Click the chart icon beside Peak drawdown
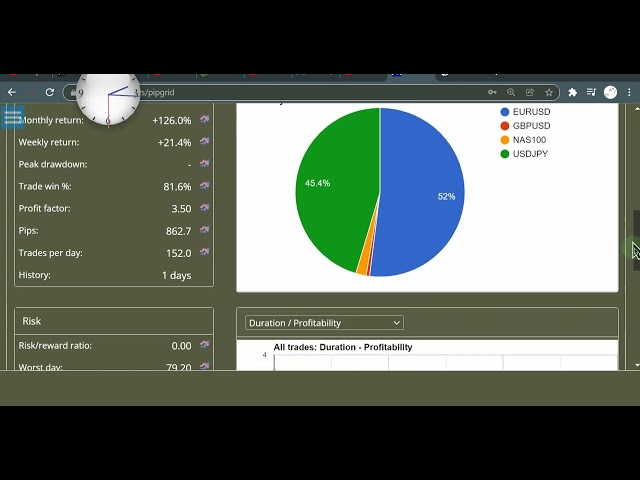This screenshot has width=640, height=480. point(204,164)
